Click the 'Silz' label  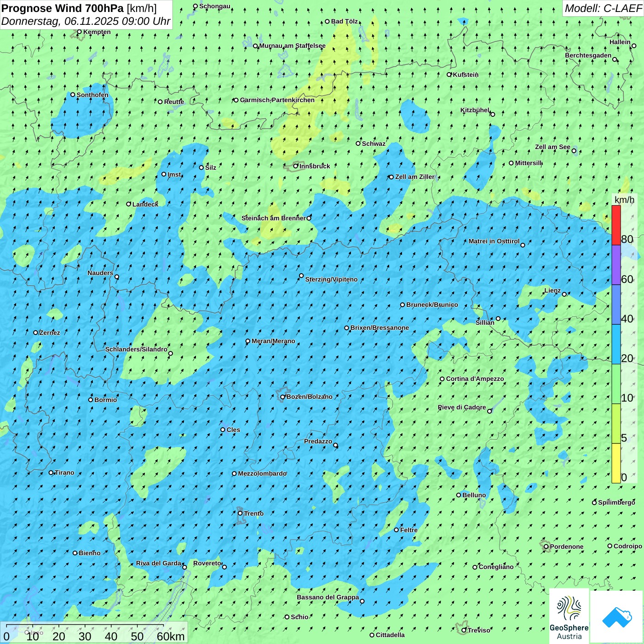coord(211,167)
